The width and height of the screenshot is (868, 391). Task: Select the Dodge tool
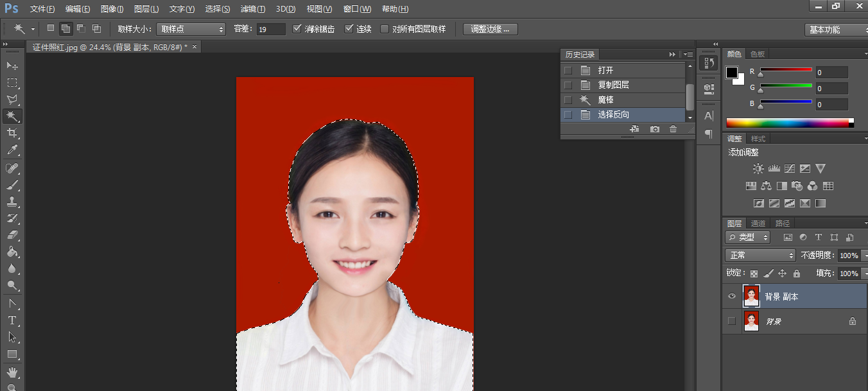pos(12,285)
